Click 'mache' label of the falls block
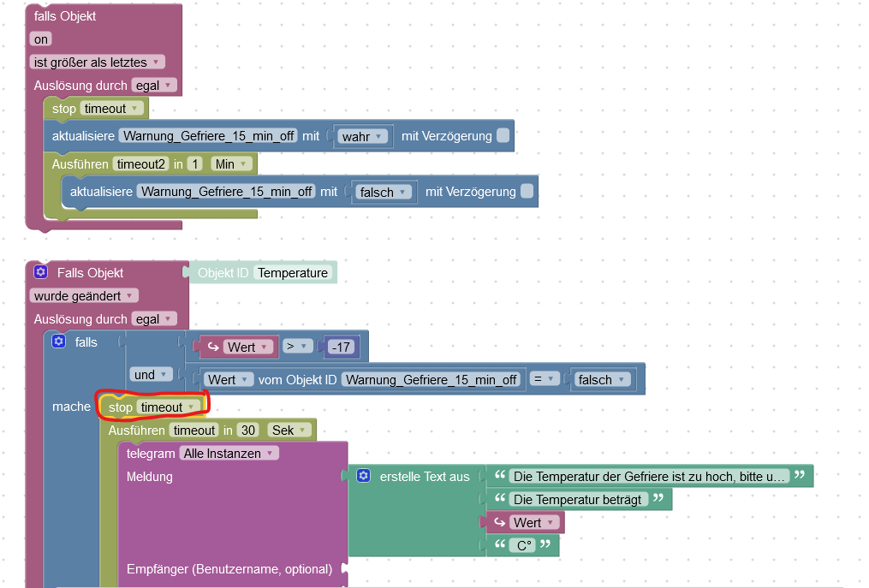Viewport: 869px width, 588px height. pos(71,407)
